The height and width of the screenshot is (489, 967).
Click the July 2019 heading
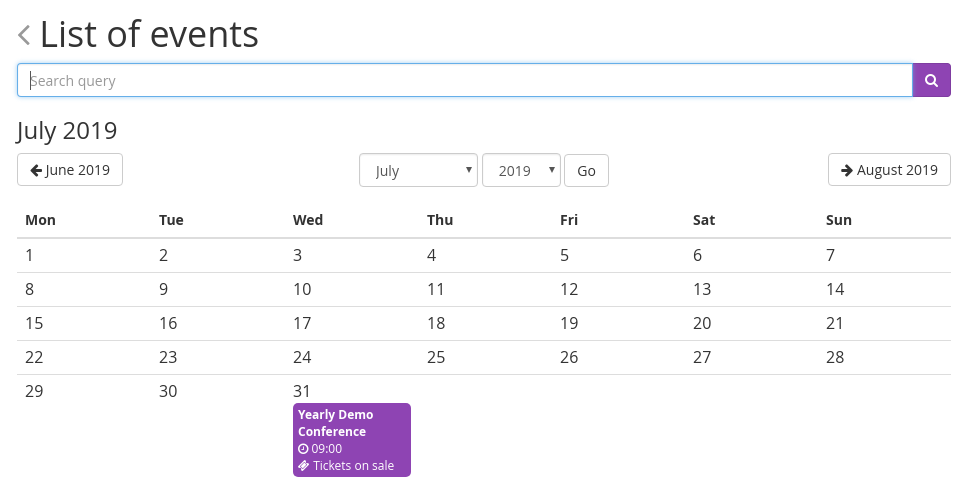(67, 130)
